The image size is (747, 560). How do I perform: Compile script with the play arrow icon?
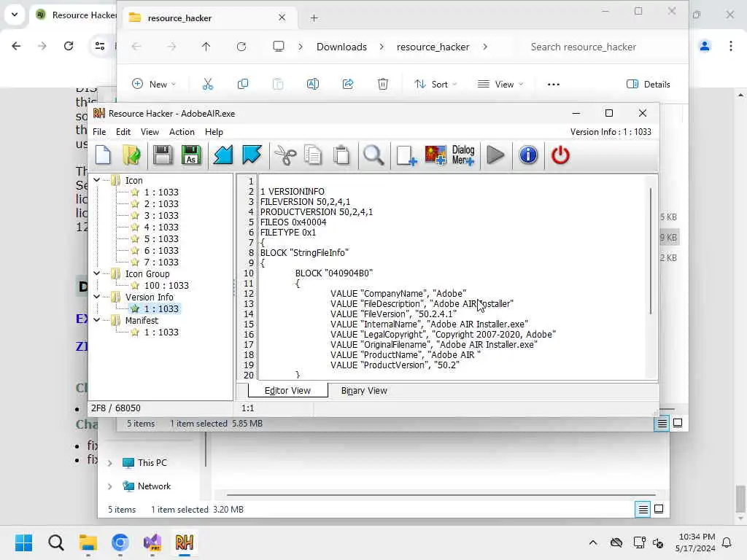click(496, 155)
